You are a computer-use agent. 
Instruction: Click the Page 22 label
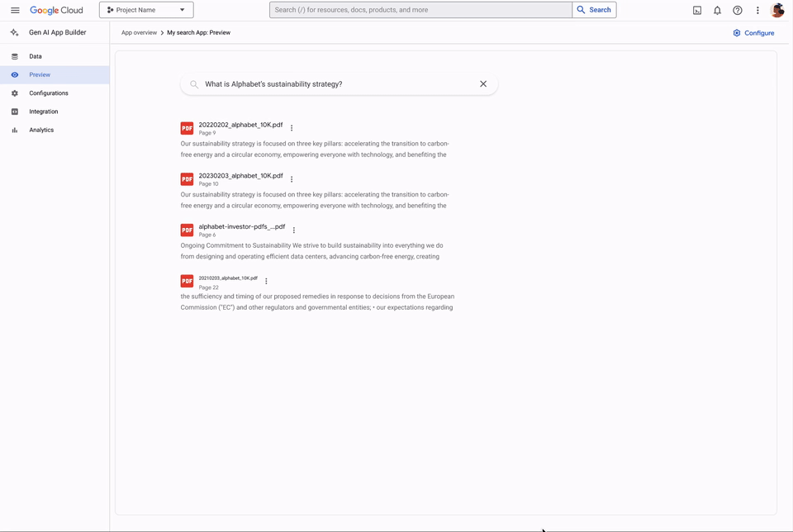coord(208,287)
